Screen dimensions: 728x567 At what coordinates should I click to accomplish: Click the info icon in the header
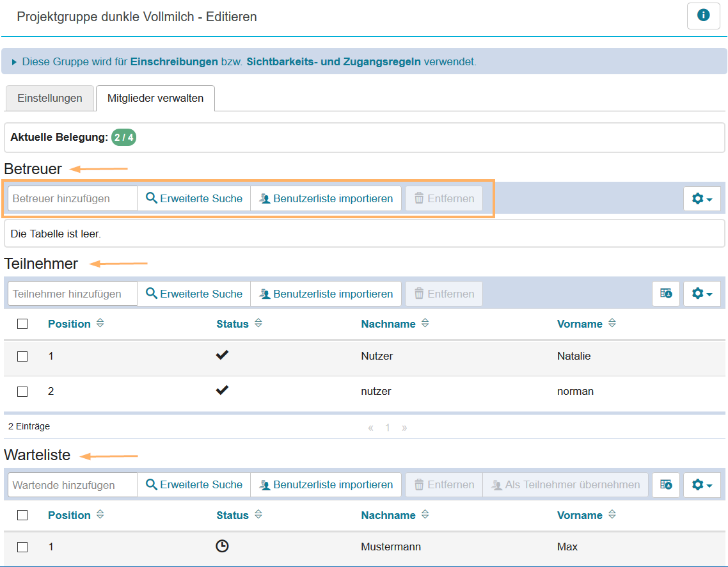tap(704, 16)
